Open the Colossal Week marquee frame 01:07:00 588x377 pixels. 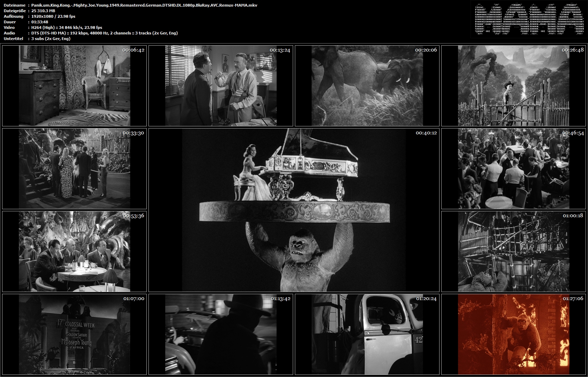(x=74, y=334)
